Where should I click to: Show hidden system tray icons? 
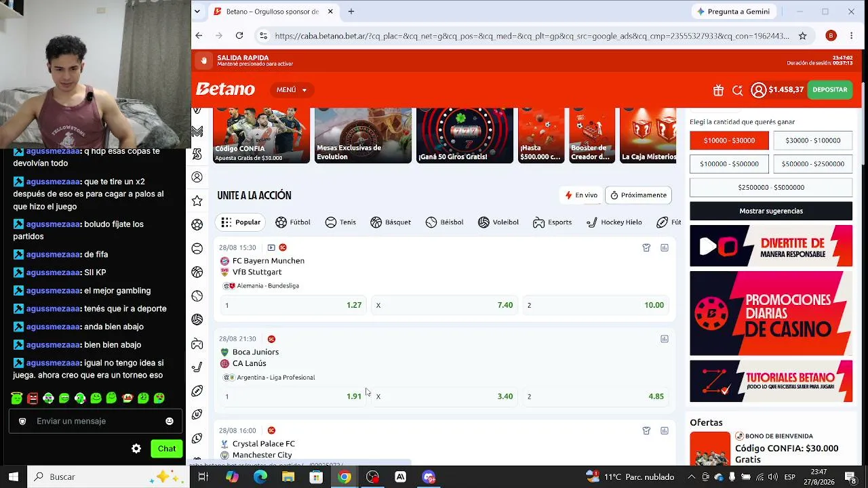click(x=692, y=477)
